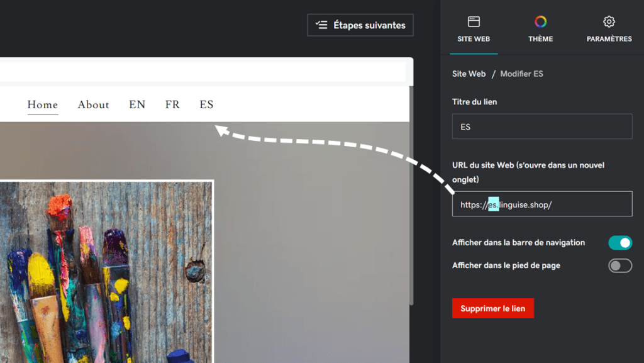The image size is (644, 363).
Task: Open the Home navigation link
Action: pos(43,104)
